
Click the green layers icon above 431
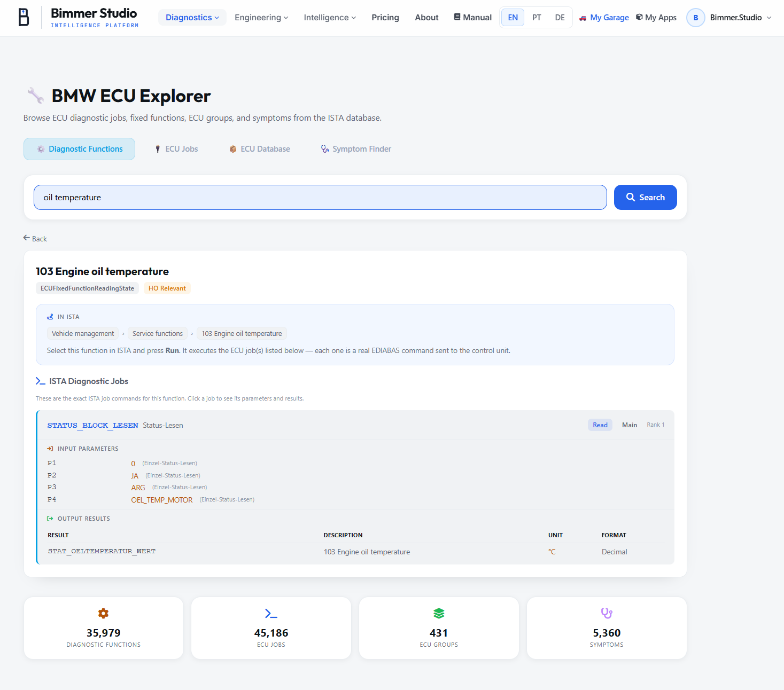pyautogui.click(x=439, y=613)
